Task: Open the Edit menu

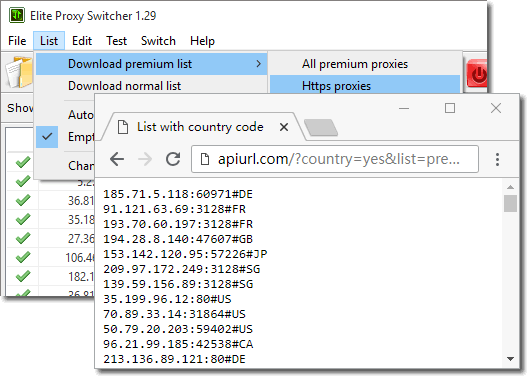Action: (x=82, y=41)
